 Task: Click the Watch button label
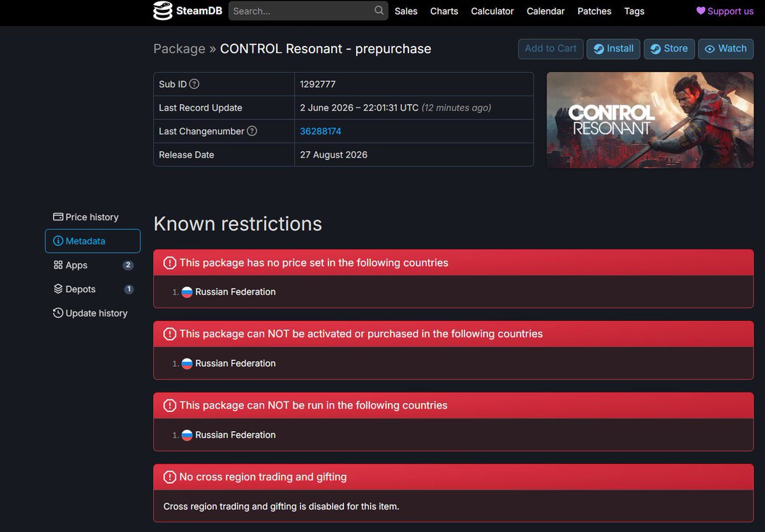(732, 48)
